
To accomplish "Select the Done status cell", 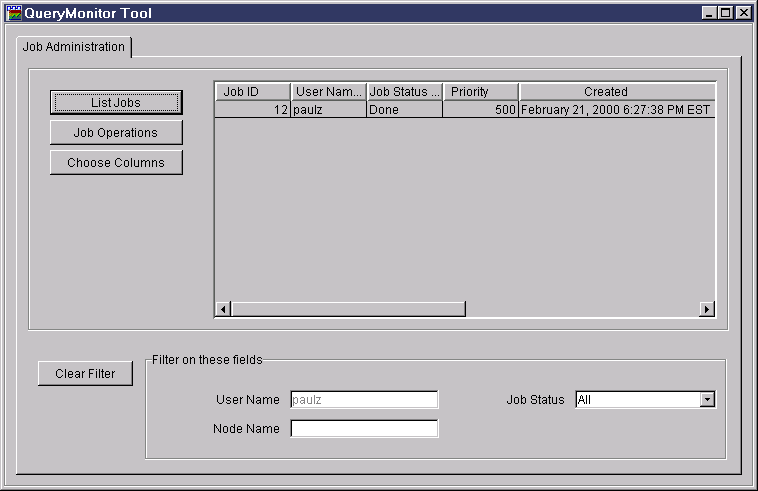I will coord(405,110).
